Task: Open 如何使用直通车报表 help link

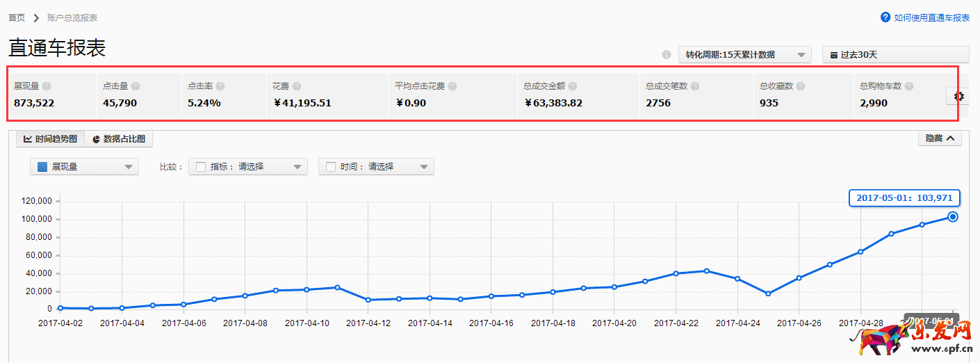Action: pos(925,17)
